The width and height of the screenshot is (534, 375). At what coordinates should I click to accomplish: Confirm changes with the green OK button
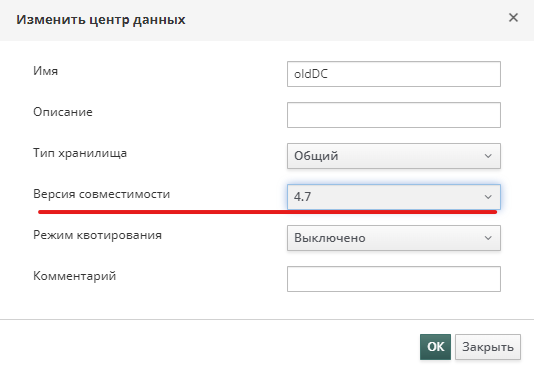point(435,347)
